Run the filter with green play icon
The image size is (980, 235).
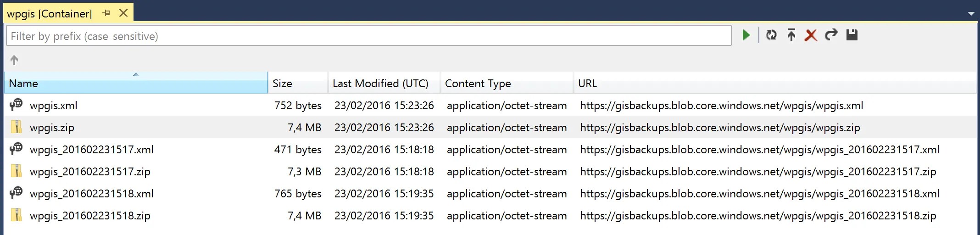pyautogui.click(x=746, y=35)
